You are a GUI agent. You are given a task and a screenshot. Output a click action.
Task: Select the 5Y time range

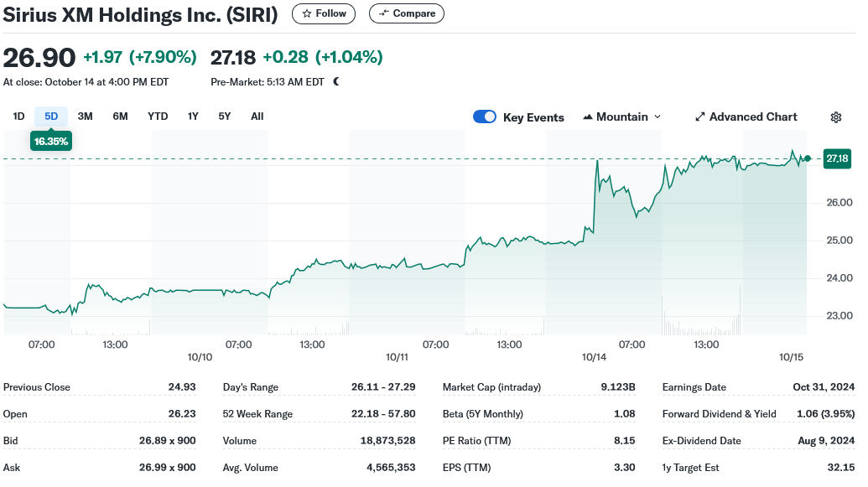pos(224,117)
